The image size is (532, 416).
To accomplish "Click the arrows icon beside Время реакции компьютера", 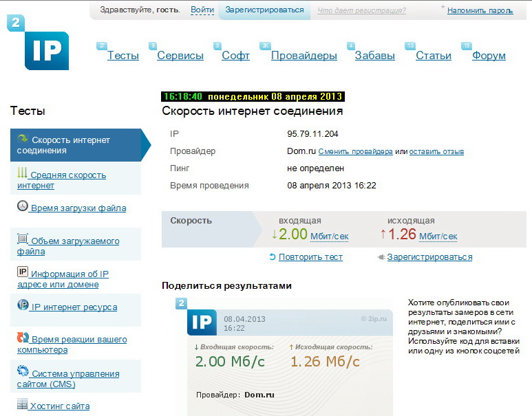I will point(23,338).
